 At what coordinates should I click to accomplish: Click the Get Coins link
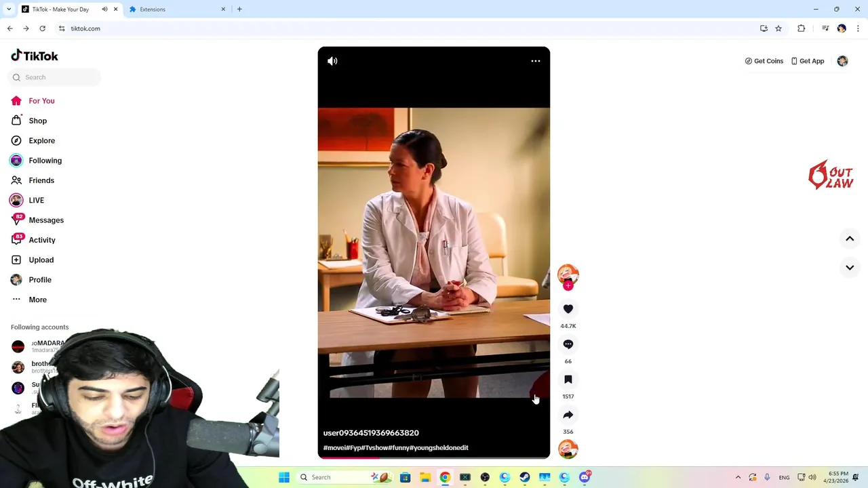point(764,61)
